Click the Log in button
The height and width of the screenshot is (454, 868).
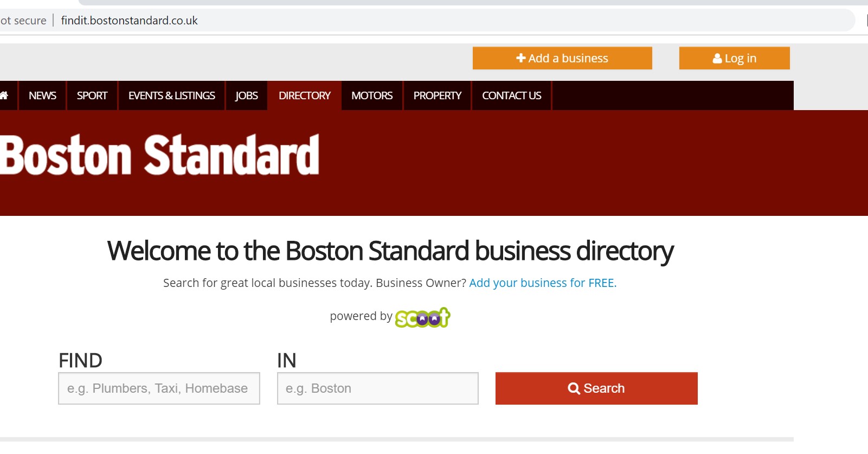(735, 58)
